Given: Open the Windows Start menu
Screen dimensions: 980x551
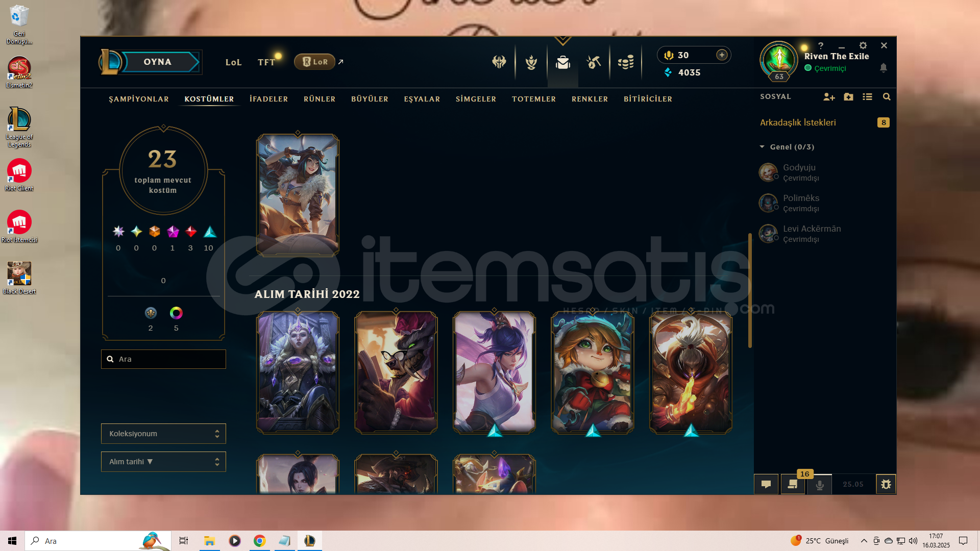Looking at the screenshot, I should coord(12,541).
